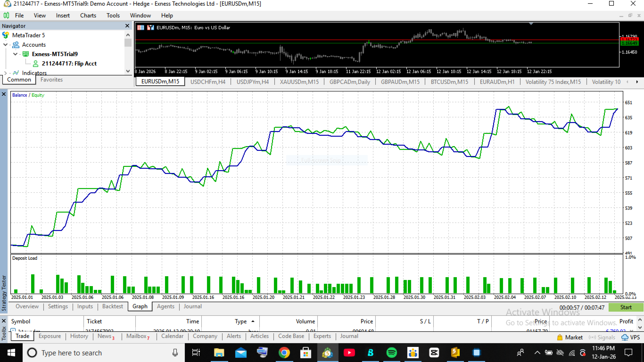Open Spotify from the taskbar
This screenshot has width=644, height=362.
[391, 353]
